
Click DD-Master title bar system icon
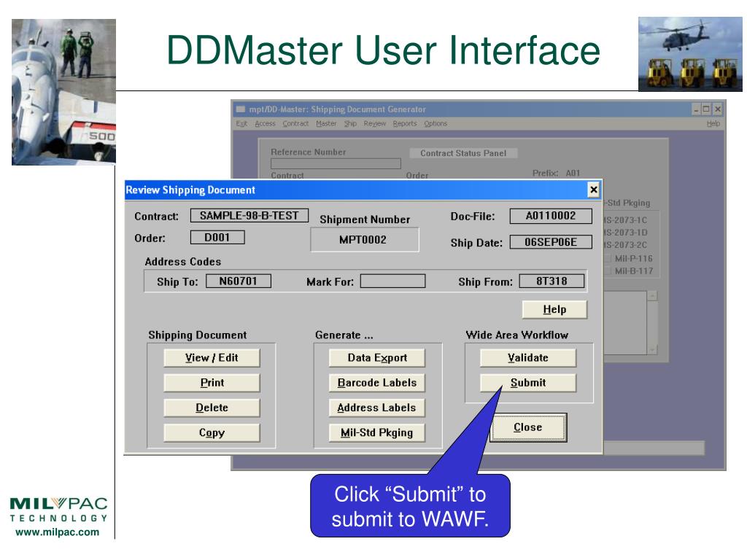click(x=241, y=109)
